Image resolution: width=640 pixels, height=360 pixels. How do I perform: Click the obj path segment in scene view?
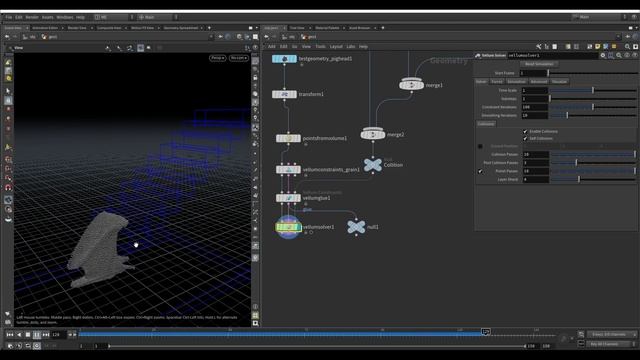(29, 37)
